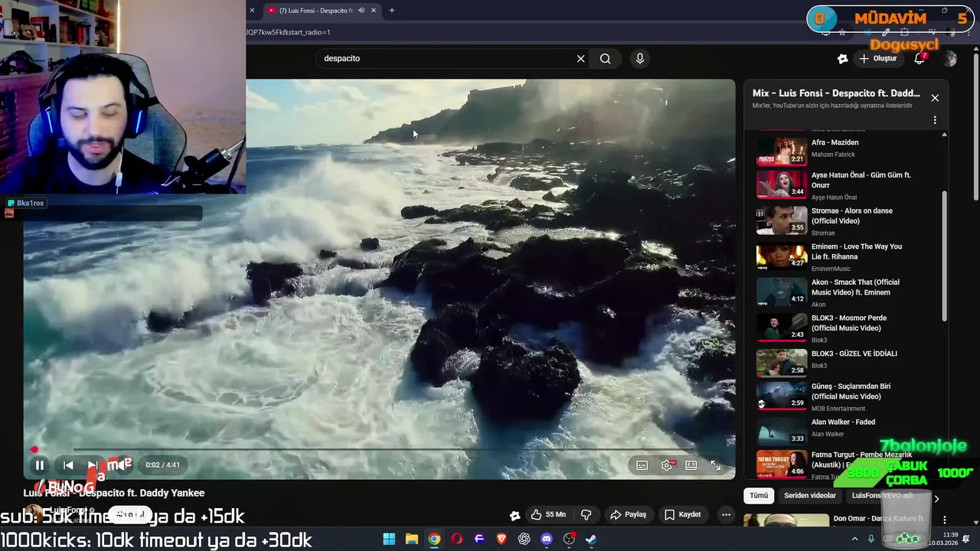Screen dimensions: 980x551
Task: Open the LuisFonsi channel name
Action: pyautogui.click(x=67, y=510)
